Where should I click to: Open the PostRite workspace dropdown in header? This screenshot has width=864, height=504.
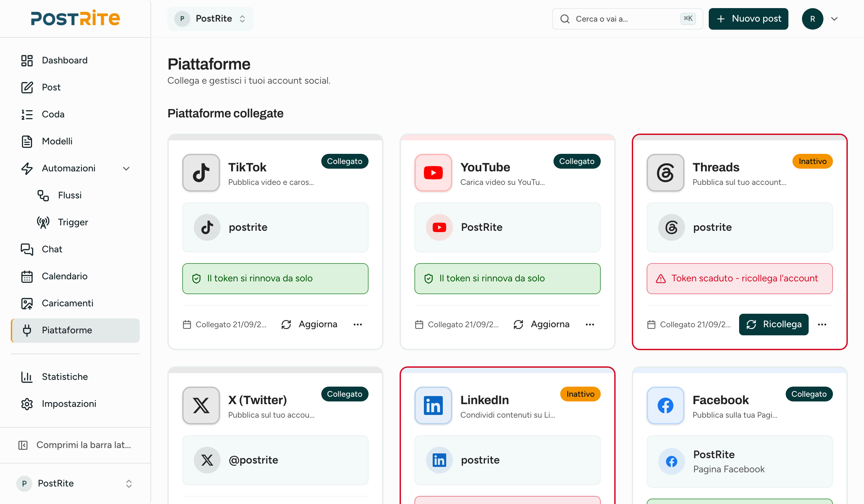pyautogui.click(x=211, y=19)
